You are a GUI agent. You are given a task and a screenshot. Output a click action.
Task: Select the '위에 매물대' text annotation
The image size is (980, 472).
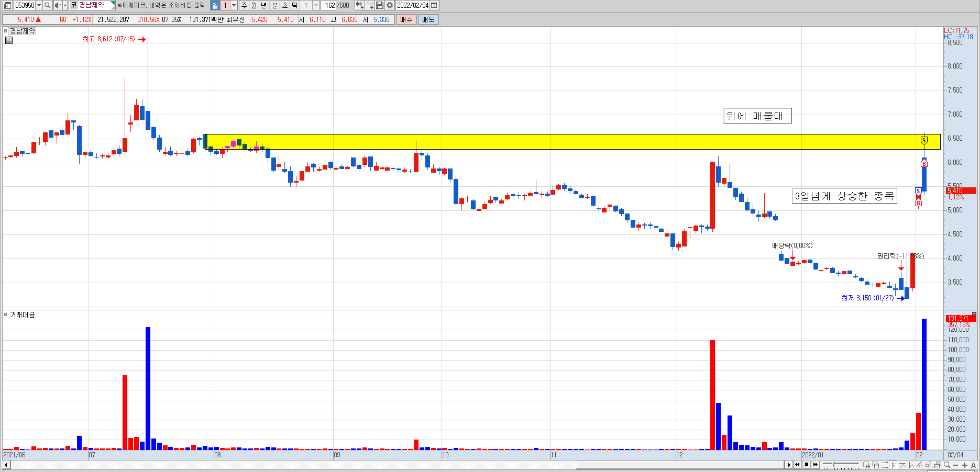[x=757, y=116]
